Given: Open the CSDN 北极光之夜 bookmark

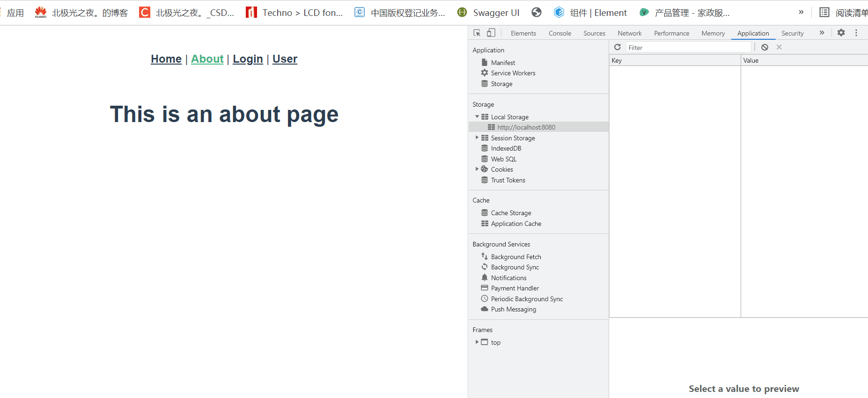Looking at the screenshot, I should 187,13.
